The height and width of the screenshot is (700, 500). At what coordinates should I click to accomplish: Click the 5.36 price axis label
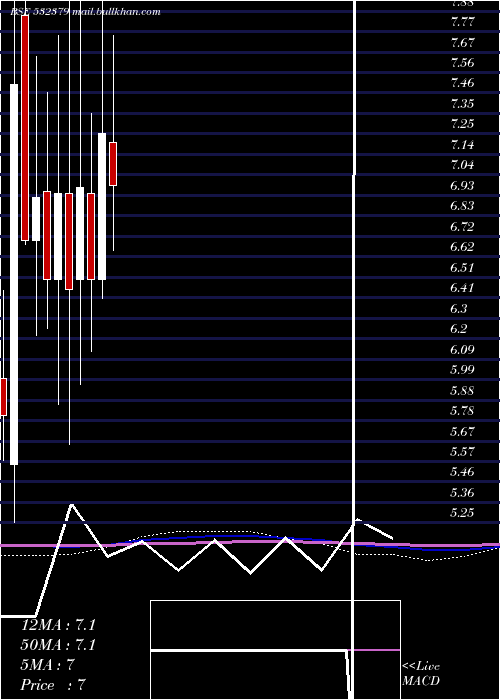coord(462,493)
